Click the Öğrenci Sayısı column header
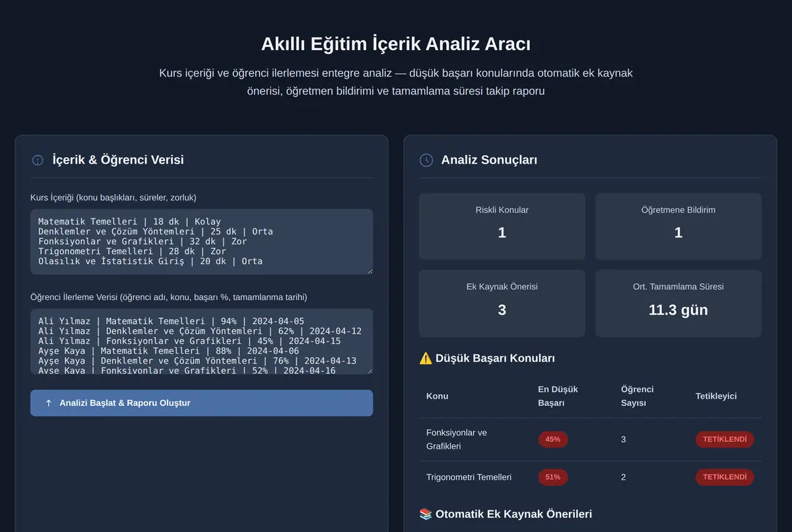The image size is (792, 532). coord(638,396)
